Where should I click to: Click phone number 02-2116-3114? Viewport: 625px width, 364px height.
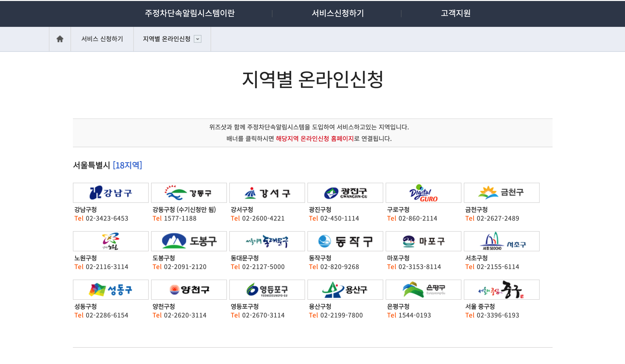click(x=107, y=267)
